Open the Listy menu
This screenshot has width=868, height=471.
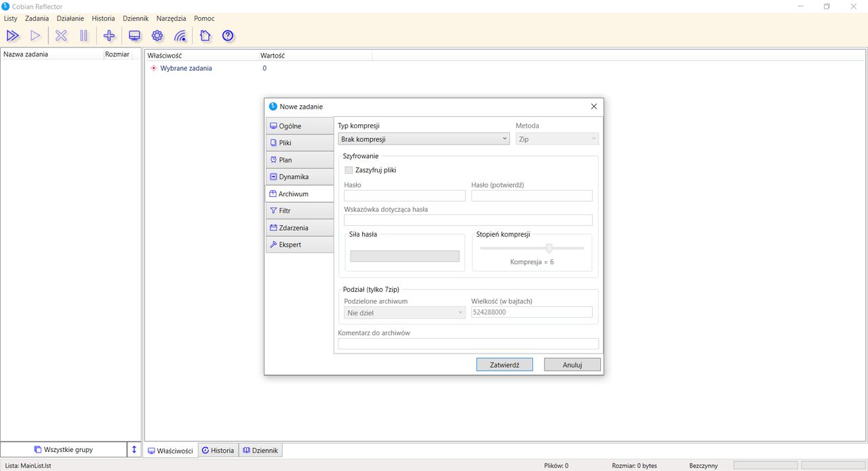tap(10, 18)
